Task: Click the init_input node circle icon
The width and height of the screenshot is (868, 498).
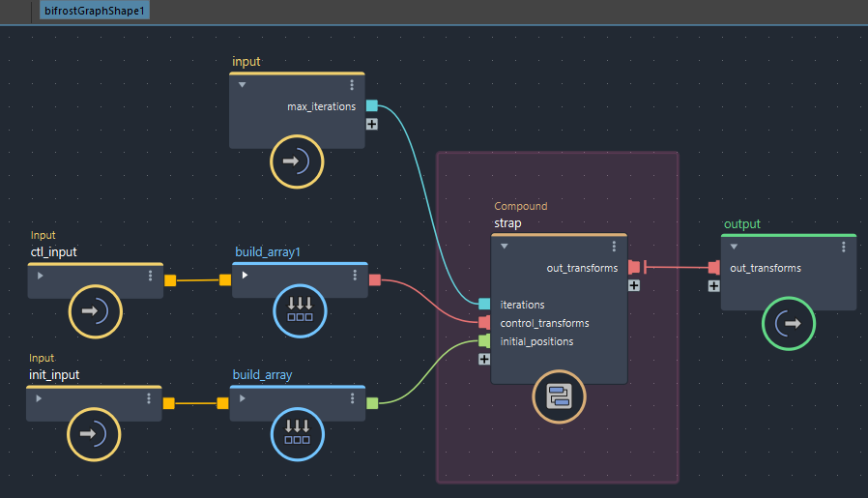Action: pyautogui.click(x=94, y=433)
